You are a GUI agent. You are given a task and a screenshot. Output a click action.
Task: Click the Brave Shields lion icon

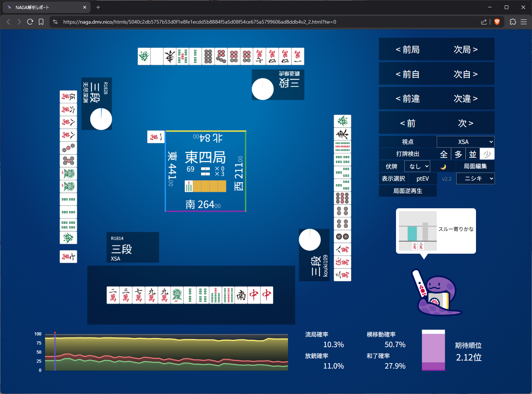(x=497, y=22)
